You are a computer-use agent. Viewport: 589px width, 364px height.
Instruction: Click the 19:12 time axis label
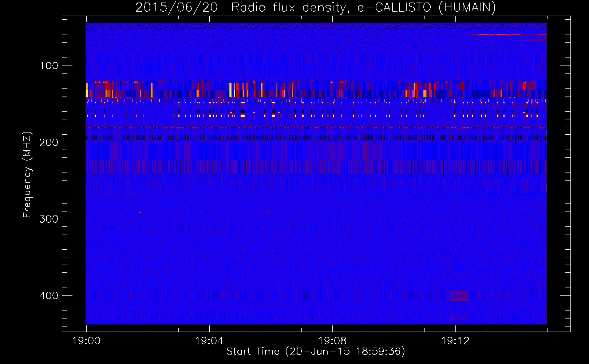tap(455, 341)
